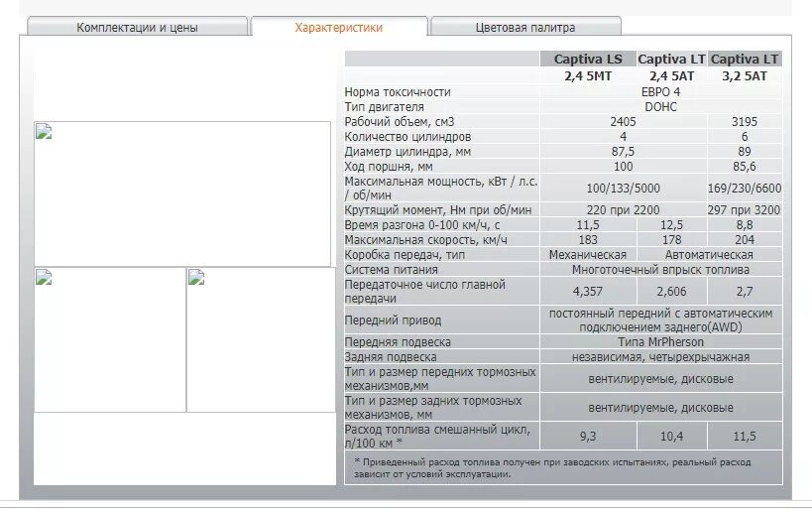Click the Captiva LS column header
812x513 pixels.
588,60
